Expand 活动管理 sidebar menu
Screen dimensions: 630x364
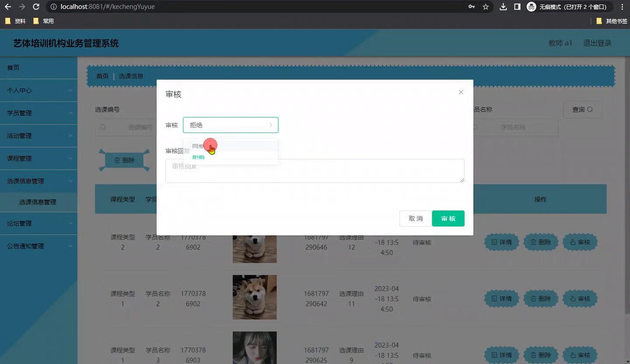pyautogui.click(x=38, y=136)
